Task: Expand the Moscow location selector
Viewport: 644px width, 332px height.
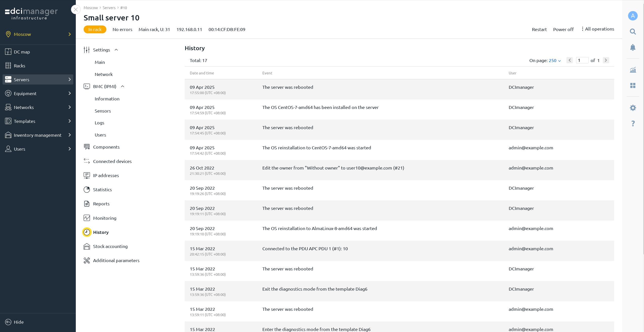Action: (69, 34)
